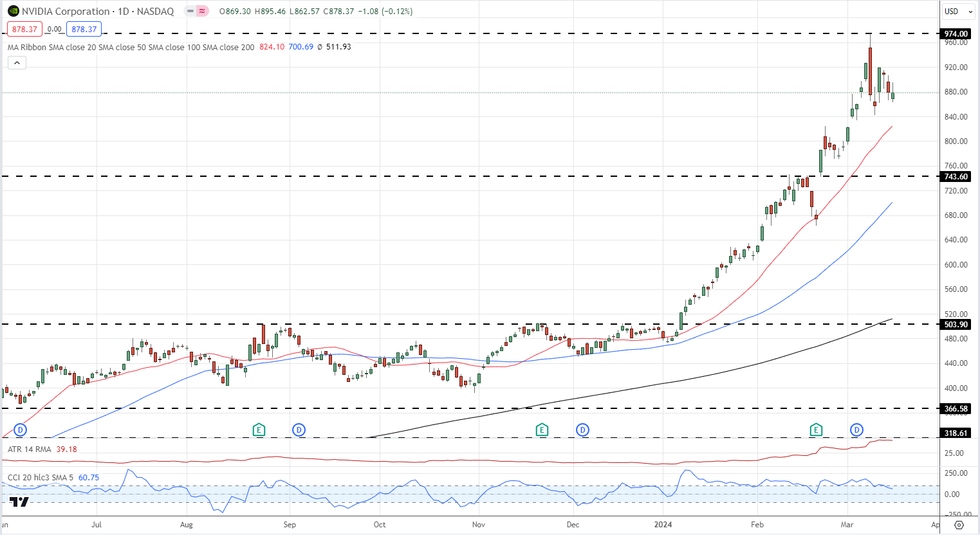Click the TradingView logo in the bottom-left corner
This screenshot has width=980, height=535.
[x=19, y=502]
